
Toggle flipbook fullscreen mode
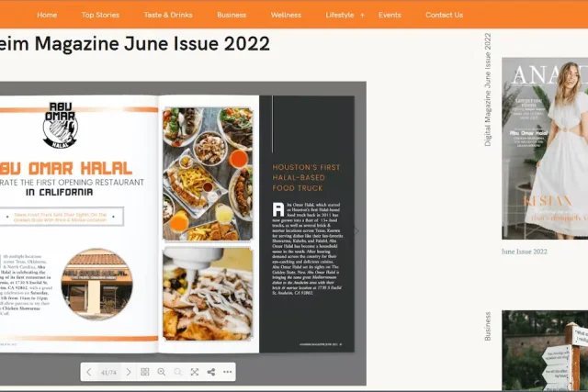[x=194, y=372]
